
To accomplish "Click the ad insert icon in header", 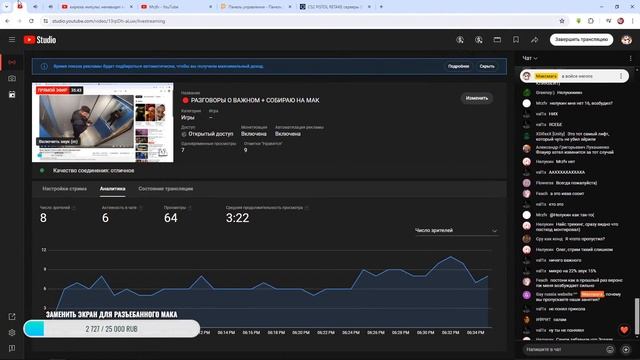I will [479, 40].
